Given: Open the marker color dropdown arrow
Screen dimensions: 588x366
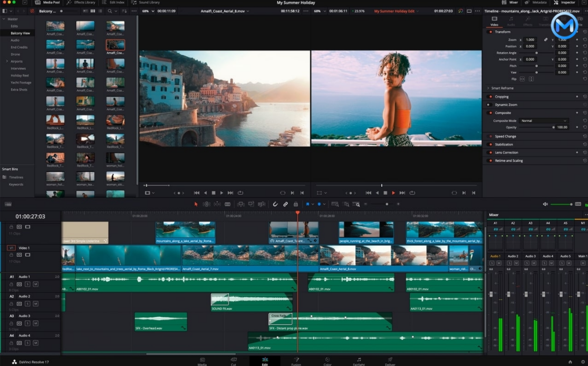Looking at the screenshot, I should coord(324,205).
